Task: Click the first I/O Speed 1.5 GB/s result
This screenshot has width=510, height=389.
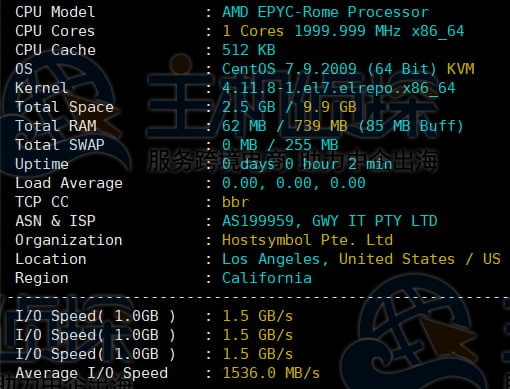Action: point(258,316)
